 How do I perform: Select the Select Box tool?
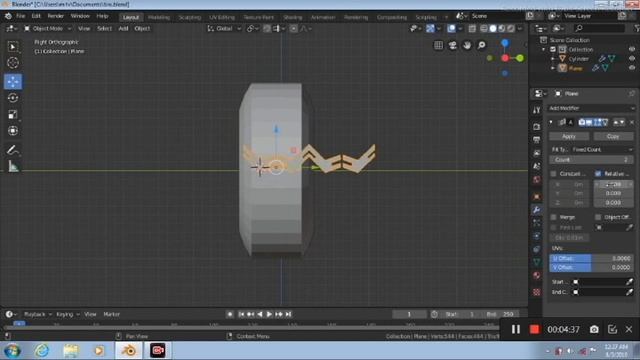tap(13, 47)
